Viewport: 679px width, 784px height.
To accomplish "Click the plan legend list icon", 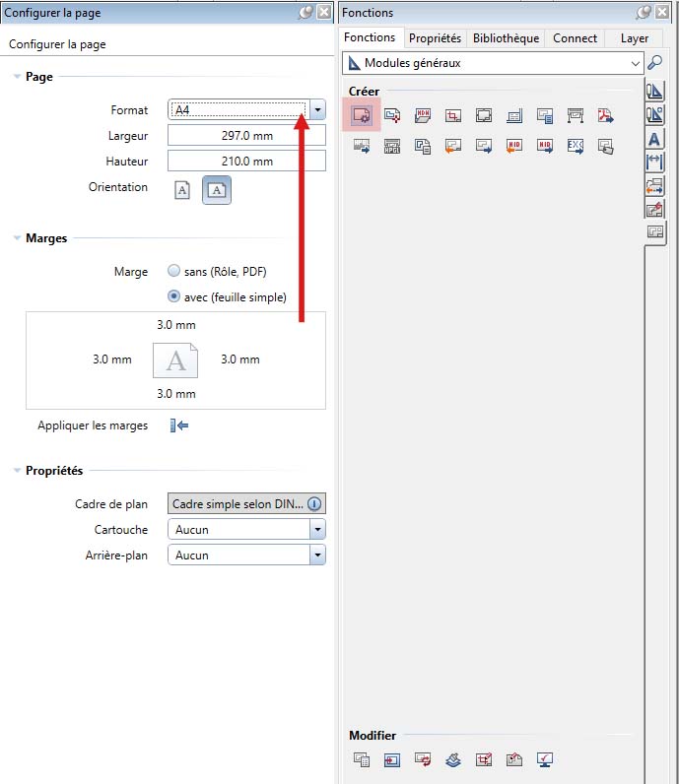I will [545, 115].
